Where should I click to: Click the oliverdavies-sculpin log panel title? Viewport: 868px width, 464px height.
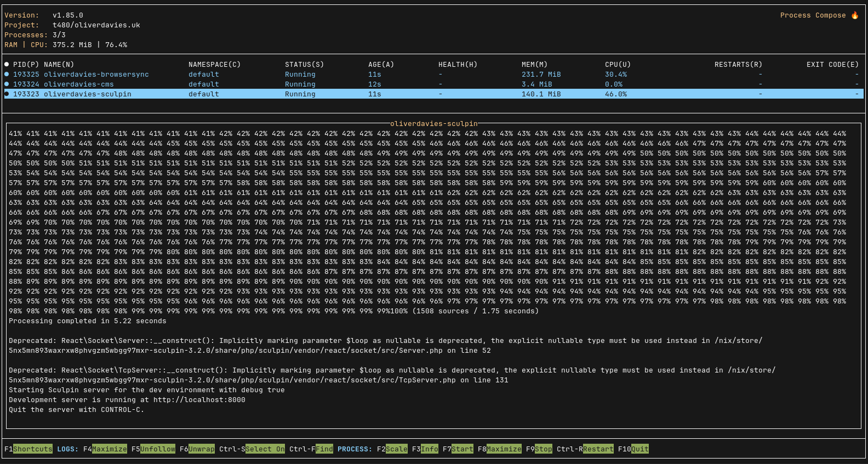[x=434, y=124]
